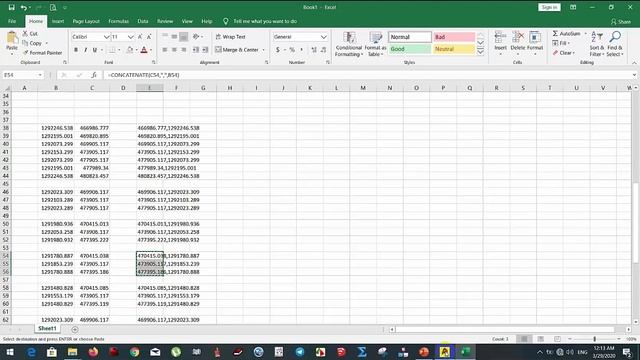
Task: Click the Insert cells icon
Action: [x=500, y=38]
